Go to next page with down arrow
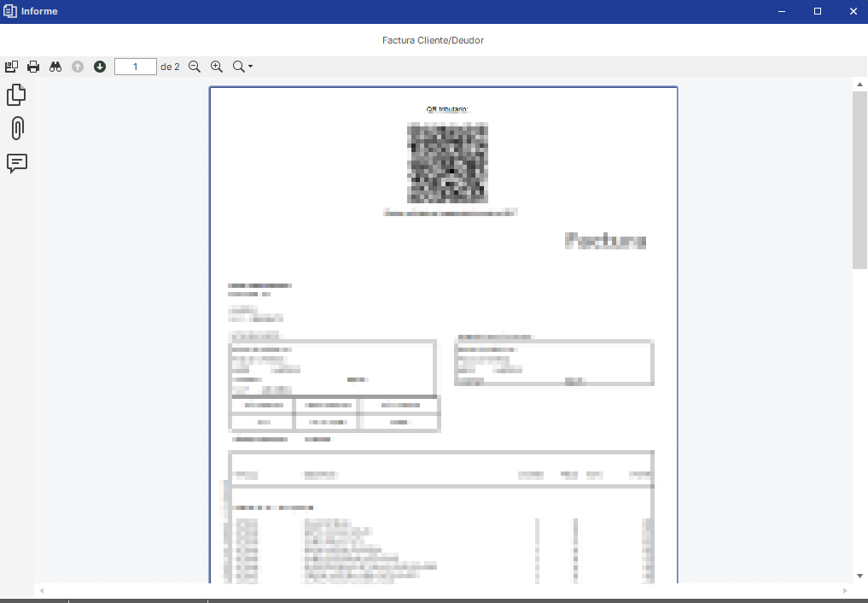 tap(100, 67)
